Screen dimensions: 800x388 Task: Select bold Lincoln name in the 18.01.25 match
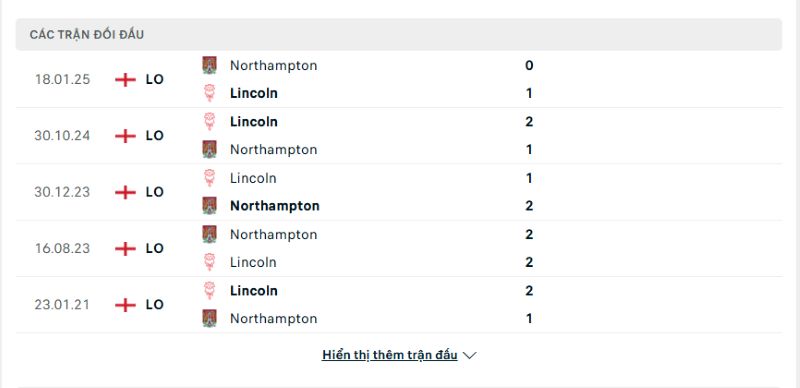[x=254, y=93]
